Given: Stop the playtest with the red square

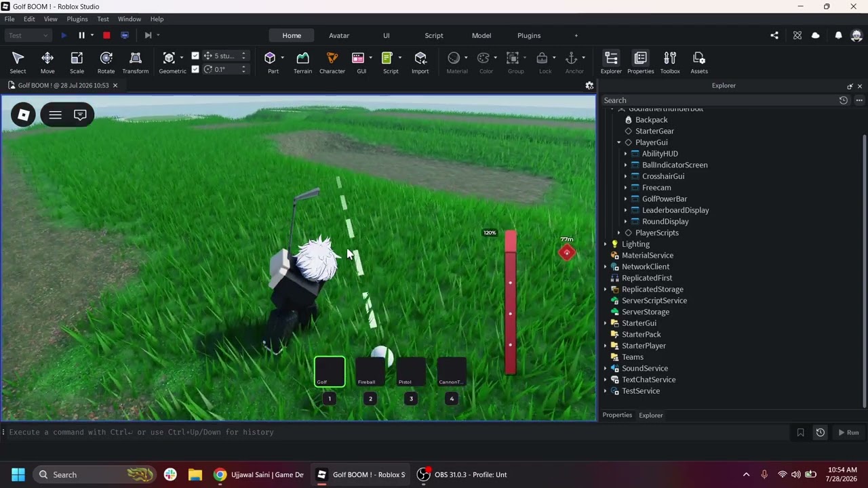Looking at the screenshot, I should [106, 35].
